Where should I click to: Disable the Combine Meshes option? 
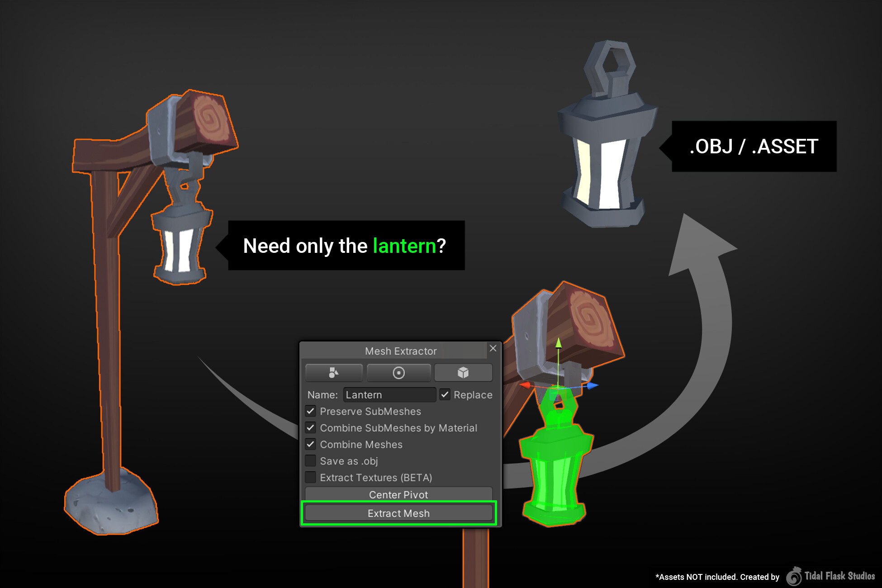[310, 445]
